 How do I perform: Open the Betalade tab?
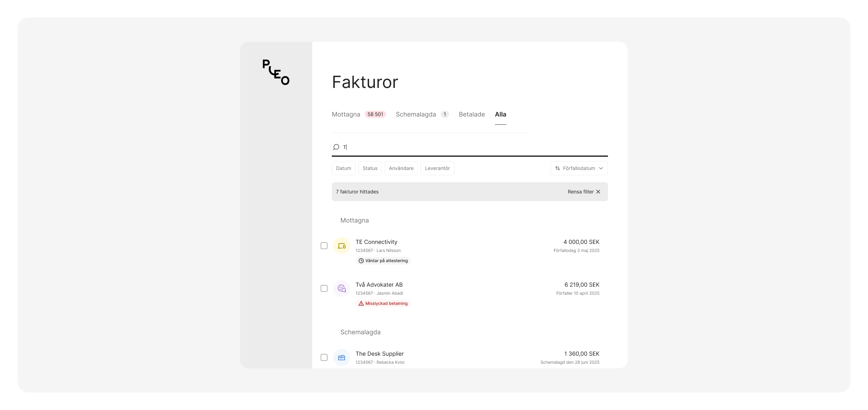(471, 114)
